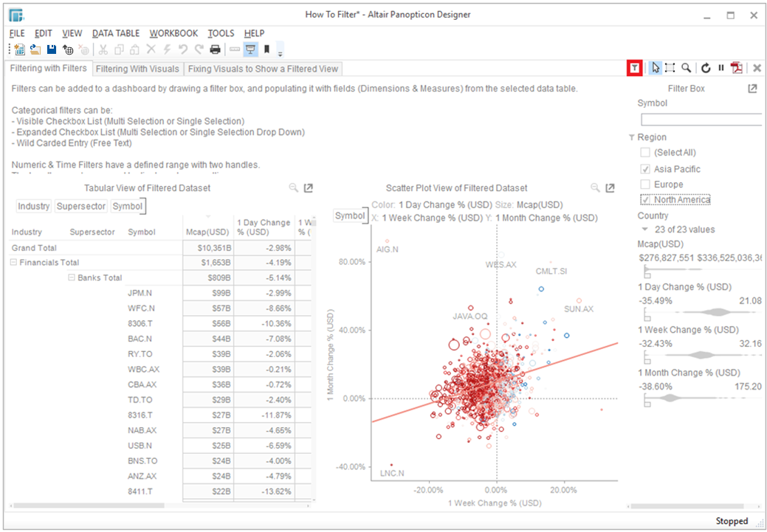Click the Symbol filter text input box
This screenshot has height=532, width=767.
pos(701,120)
